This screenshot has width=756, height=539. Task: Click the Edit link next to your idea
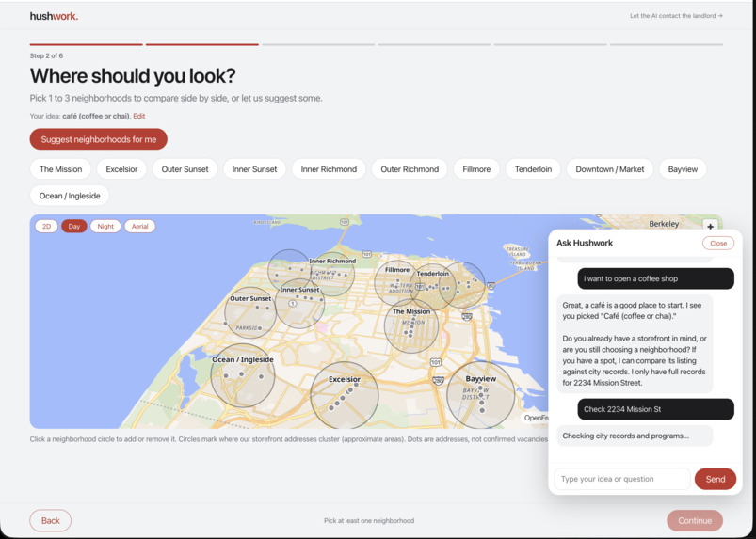pos(138,116)
